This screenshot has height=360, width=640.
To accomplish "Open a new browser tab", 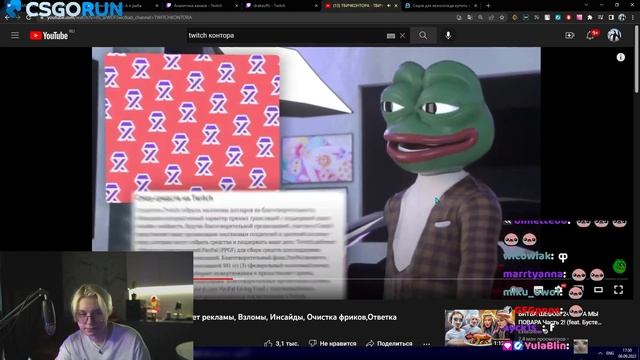I will coord(488,6).
